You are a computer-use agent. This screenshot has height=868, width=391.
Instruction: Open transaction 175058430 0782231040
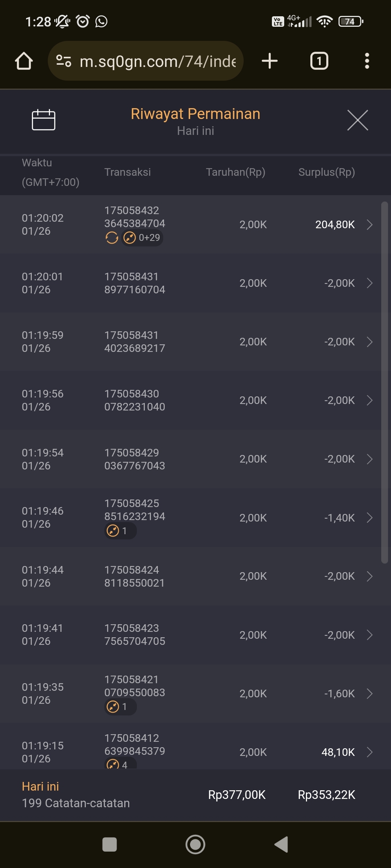click(135, 400)
